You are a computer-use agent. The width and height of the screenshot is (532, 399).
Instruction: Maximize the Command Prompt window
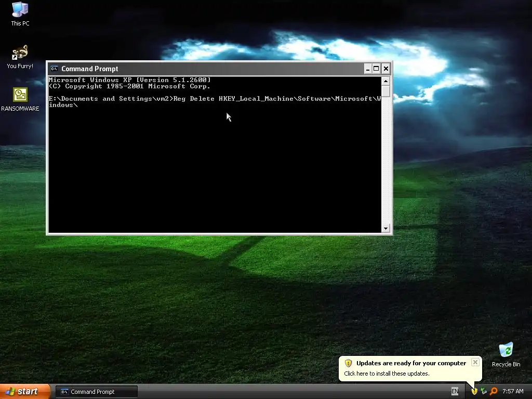pos(376,69)
